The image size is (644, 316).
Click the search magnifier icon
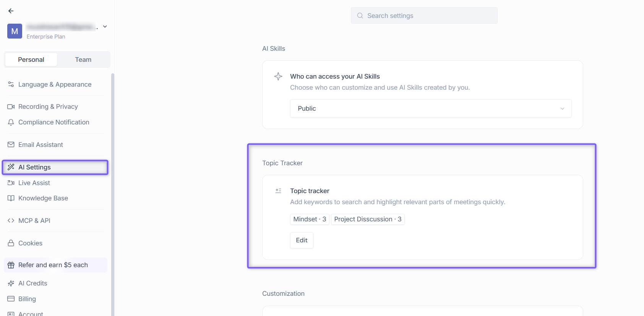[360, 16]
